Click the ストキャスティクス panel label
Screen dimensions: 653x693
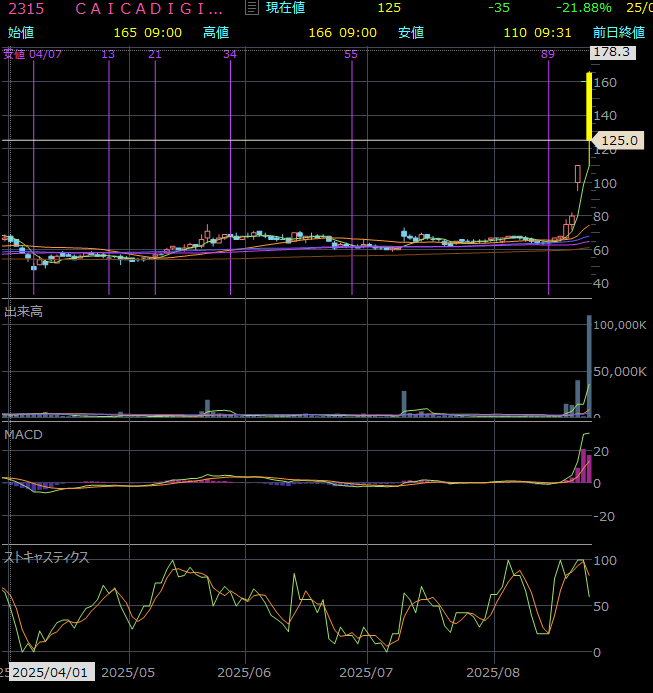click(47, 557)
